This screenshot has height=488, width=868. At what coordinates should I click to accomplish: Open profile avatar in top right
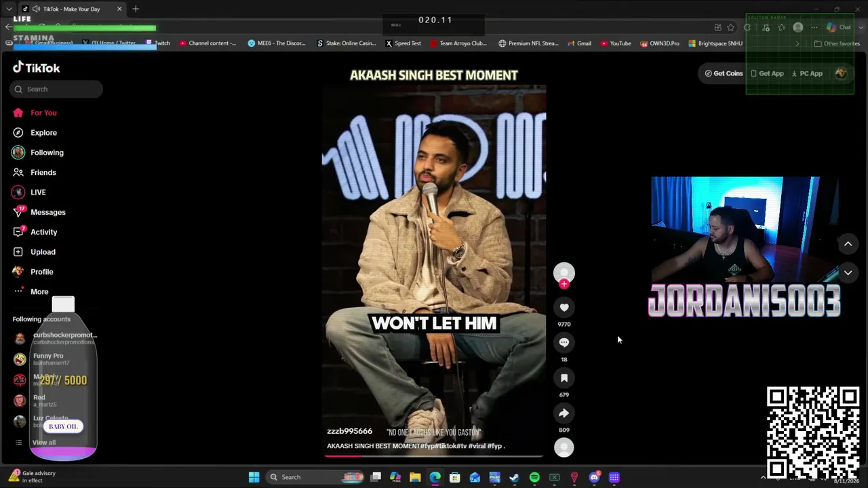[841, 73]
